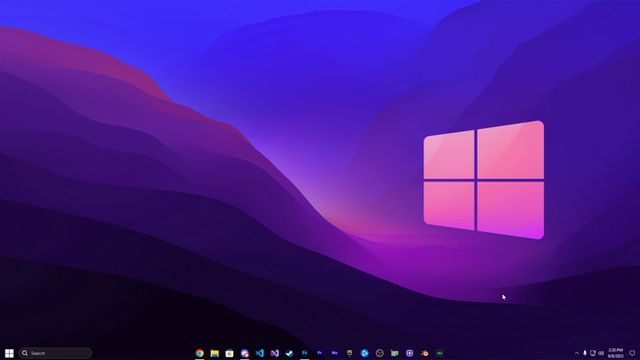Open the OBS Studio taskbar icon
This screenshot has height=360, width=640.
pyautogui.click(x=380, y=353)
